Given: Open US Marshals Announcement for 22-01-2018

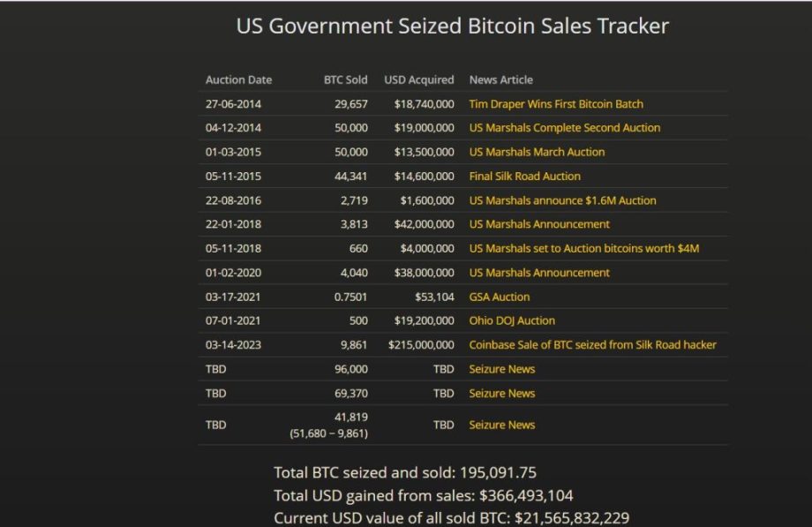Looking at the screenshot, I should [539, 224].
